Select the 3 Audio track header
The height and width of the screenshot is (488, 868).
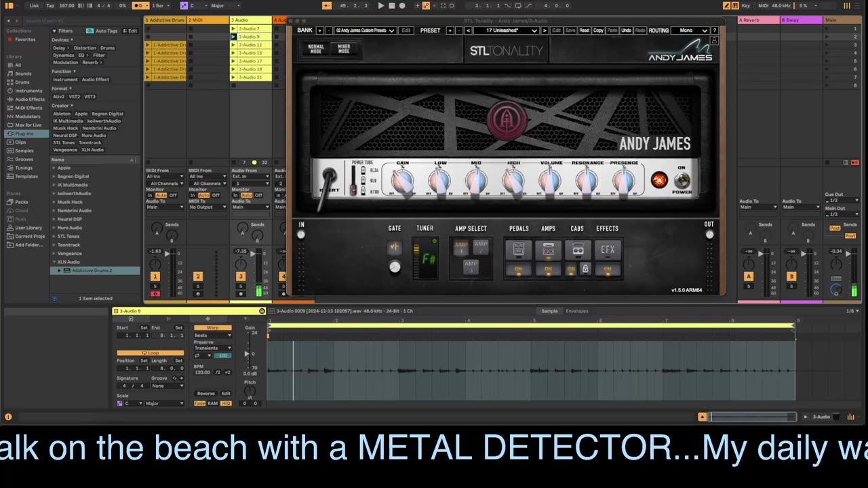pyautogui.click(x=251, y=20)
